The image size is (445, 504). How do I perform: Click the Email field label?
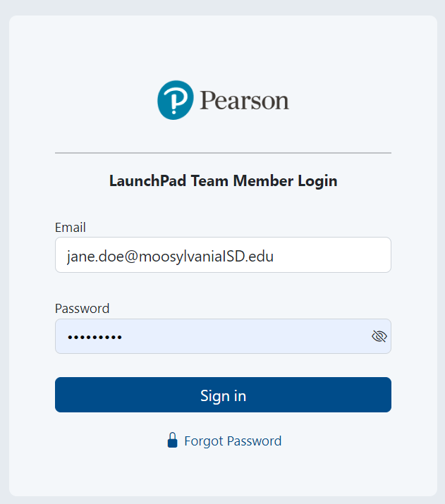point(71,228)
